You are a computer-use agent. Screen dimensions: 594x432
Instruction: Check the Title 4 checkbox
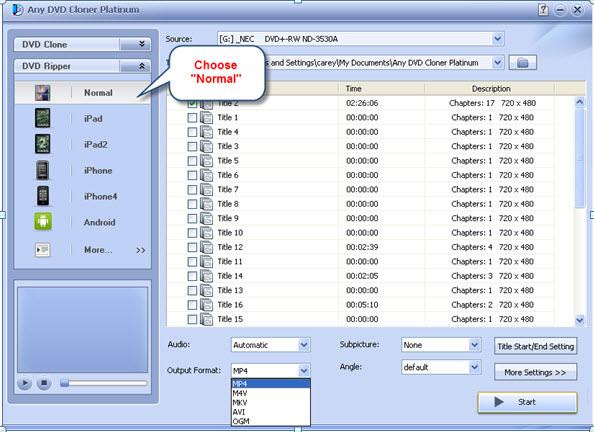tap(192, 132)
